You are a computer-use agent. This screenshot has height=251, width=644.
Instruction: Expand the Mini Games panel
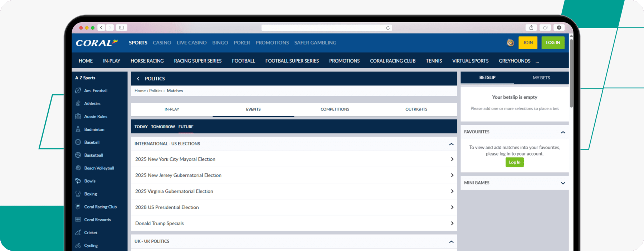pos(563,183)
